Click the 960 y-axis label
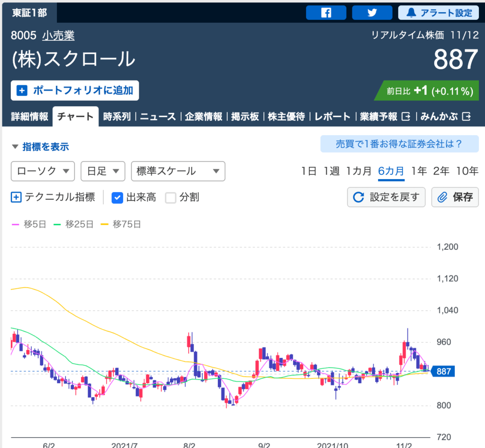 pyautogui.click(x=443, y=342)
